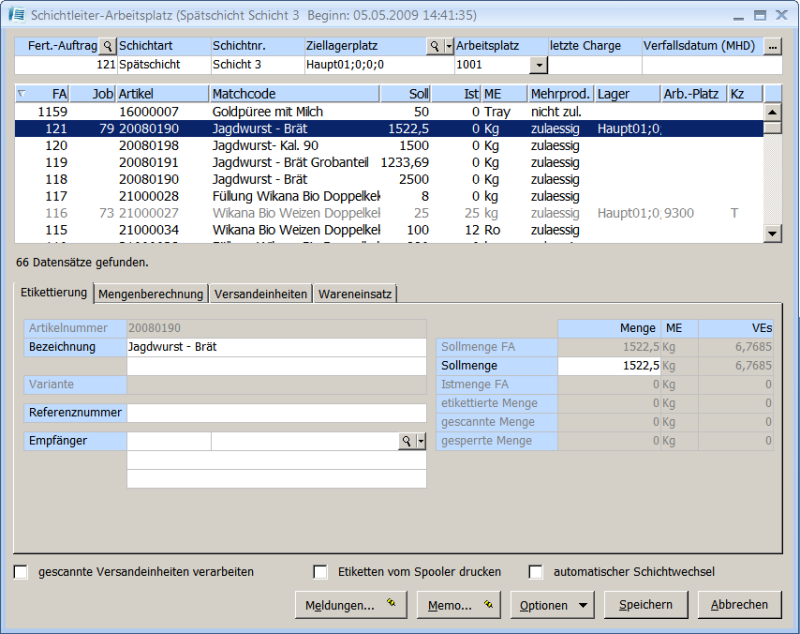Click the application icon in the title bar
Image resolution: width=800 pixels, height=634 pixels.
pyautogui.click(x=16, y=15)
